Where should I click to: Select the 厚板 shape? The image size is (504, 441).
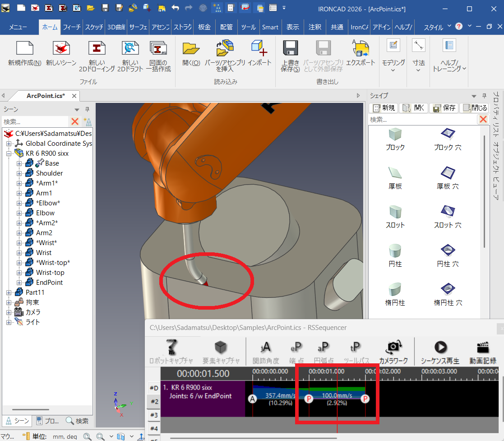[x=395, y=178]
